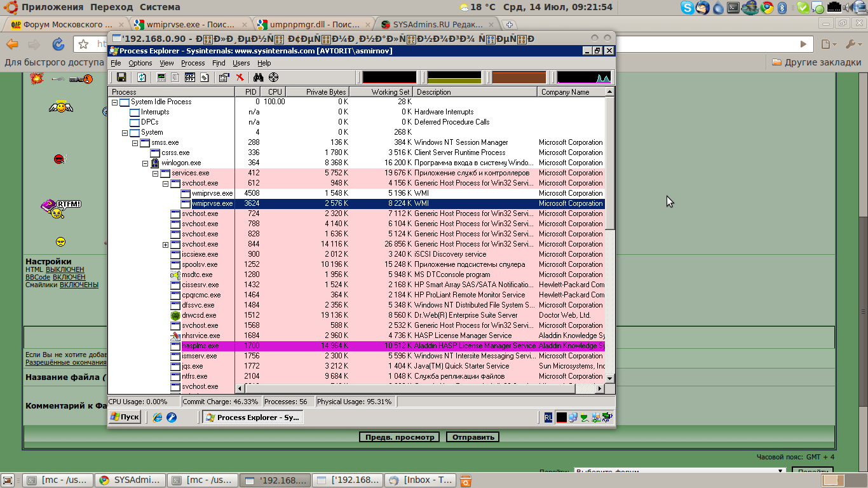Click the Refresh Now toolbar icon
Viewport: 868px width, 488px height.
click(x=142, y=78)
